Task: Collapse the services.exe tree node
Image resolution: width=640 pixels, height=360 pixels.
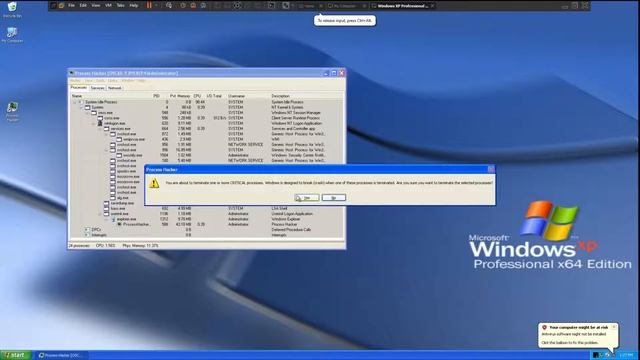Action: point(100,129)
